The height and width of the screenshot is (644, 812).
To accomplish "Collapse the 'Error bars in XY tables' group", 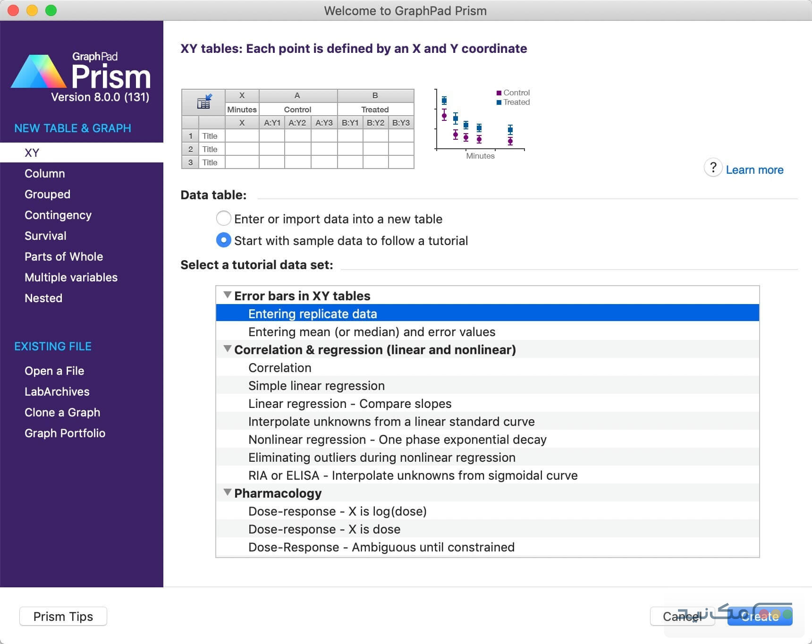I will point(228,296).
